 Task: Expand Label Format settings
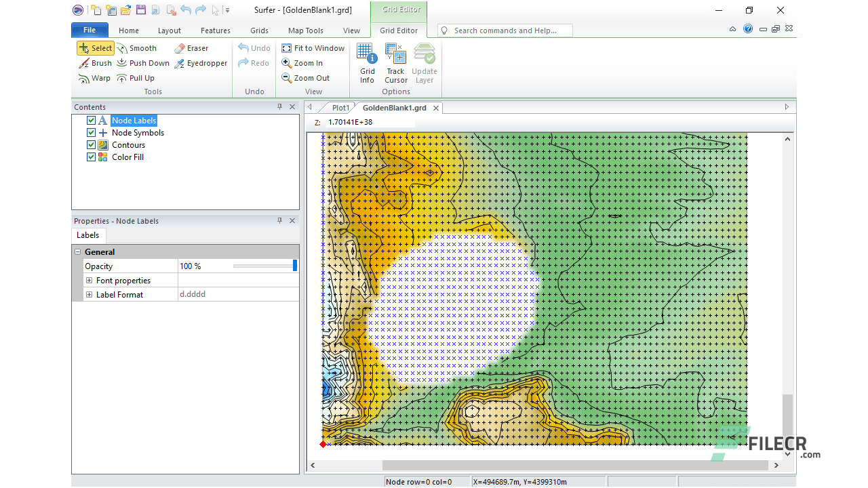click(89, 294)
